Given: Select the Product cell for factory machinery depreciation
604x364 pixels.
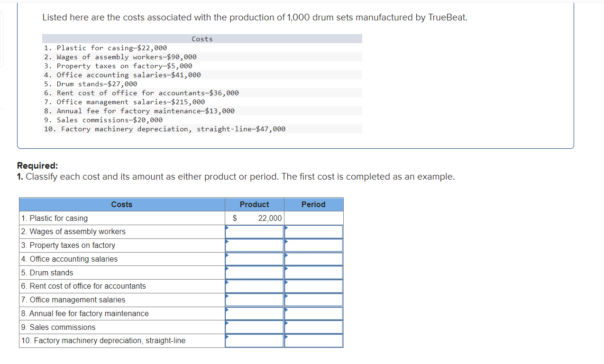Looking at the screenshot, I should point(254,340).
